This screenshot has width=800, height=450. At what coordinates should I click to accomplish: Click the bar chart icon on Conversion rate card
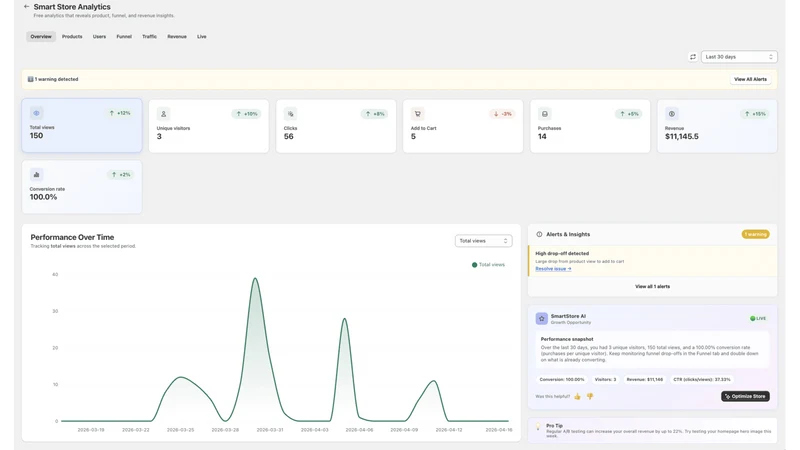36,174
